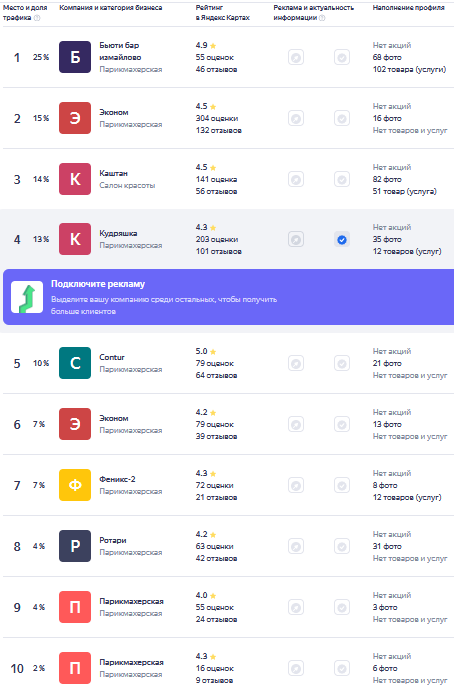Open the dark Ротари company avatar
The height and width of the screenshot is (688, 454).
75,546
